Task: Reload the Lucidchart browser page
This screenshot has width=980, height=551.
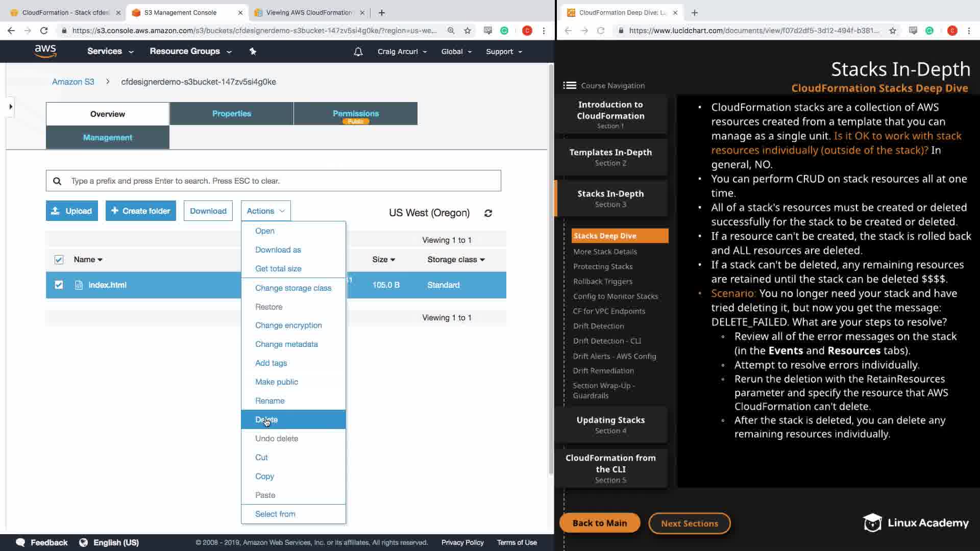Action: pos(601,31)
